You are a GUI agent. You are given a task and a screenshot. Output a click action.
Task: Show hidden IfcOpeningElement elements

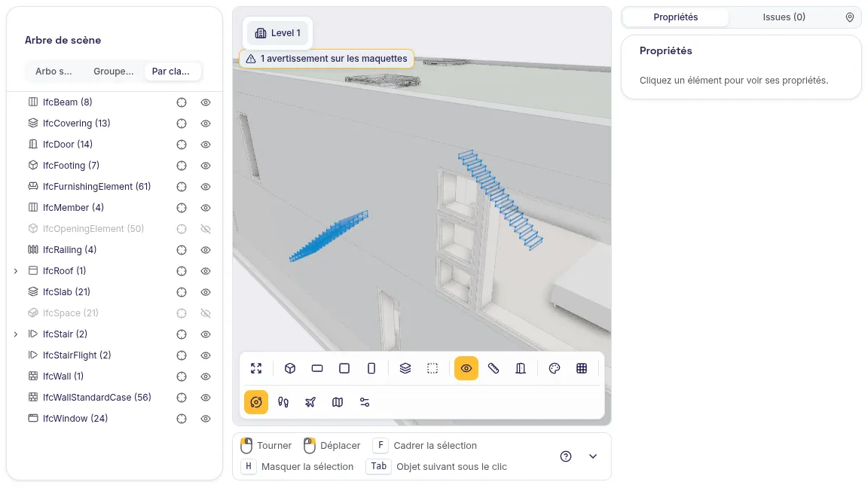click(206, 229)
